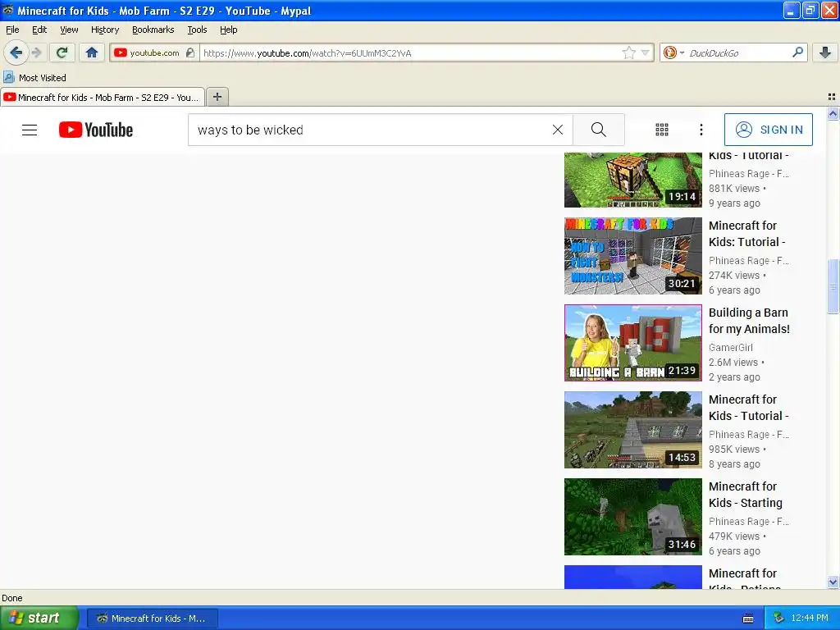This screenshot has height=630, width=840.
Task: Open the Most Visited bookmarks folder
Action: (34, 78)
